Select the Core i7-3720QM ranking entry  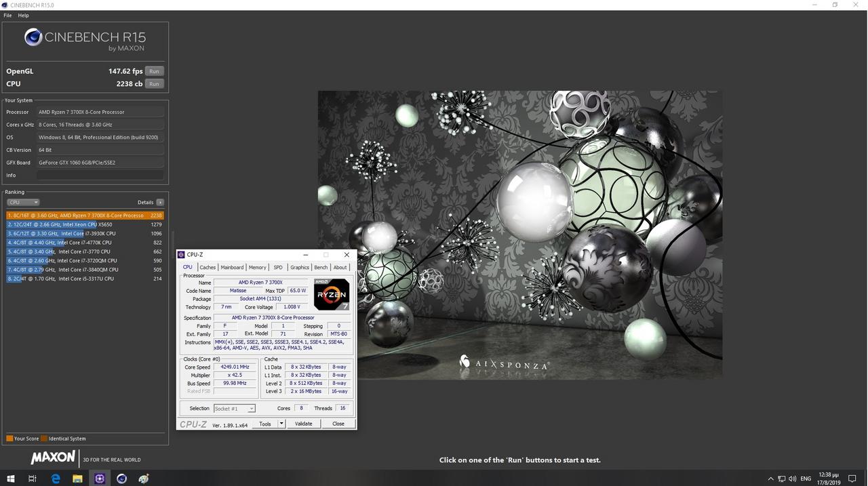[85, 260]
